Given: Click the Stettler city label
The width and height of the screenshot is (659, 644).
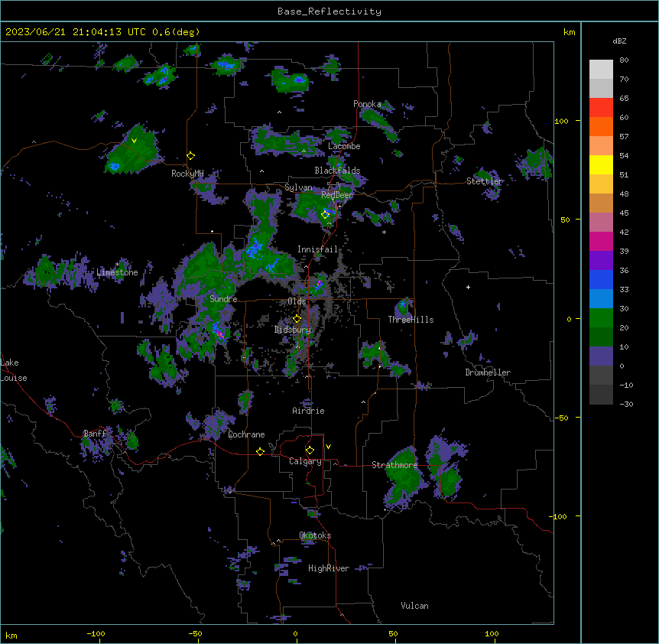Looking at the screenshot, I should coord(485,181).
